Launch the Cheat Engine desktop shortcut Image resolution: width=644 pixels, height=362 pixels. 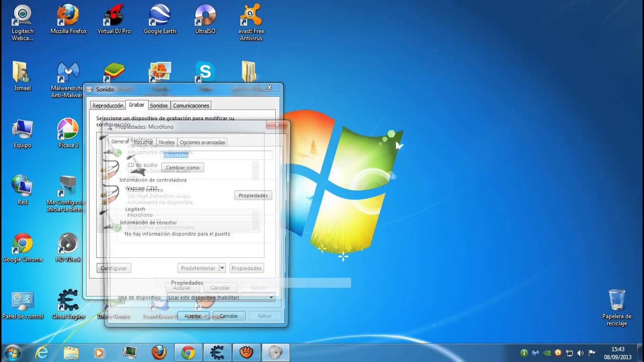pyautogui.click(x=68, y=305)
